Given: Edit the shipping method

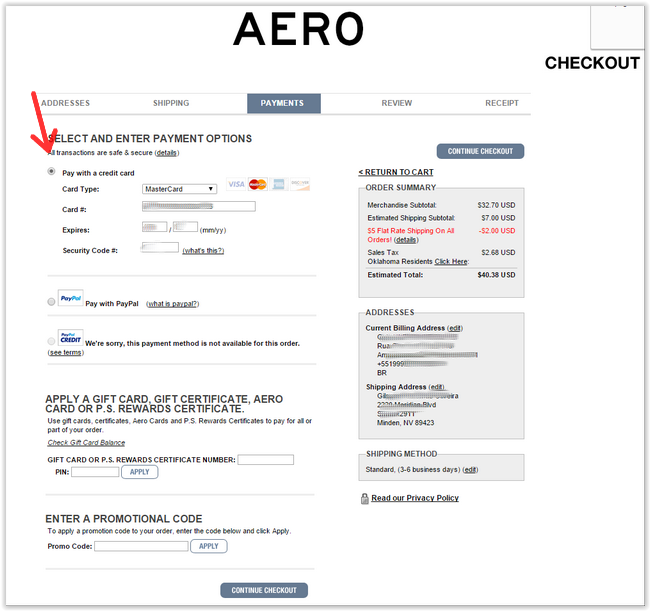Looking at the screenshot, I should 470,470.
